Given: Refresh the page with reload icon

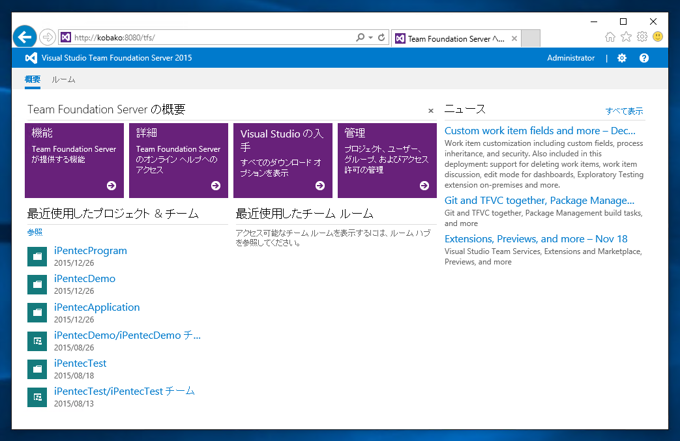Looking at the screenshot, I should [381, 37].
